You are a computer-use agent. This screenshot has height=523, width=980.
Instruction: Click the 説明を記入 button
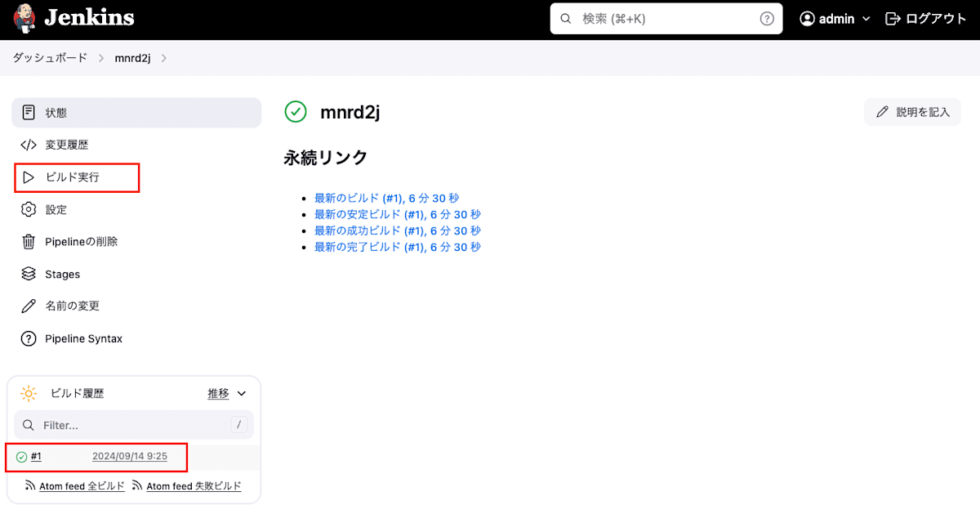912,112
